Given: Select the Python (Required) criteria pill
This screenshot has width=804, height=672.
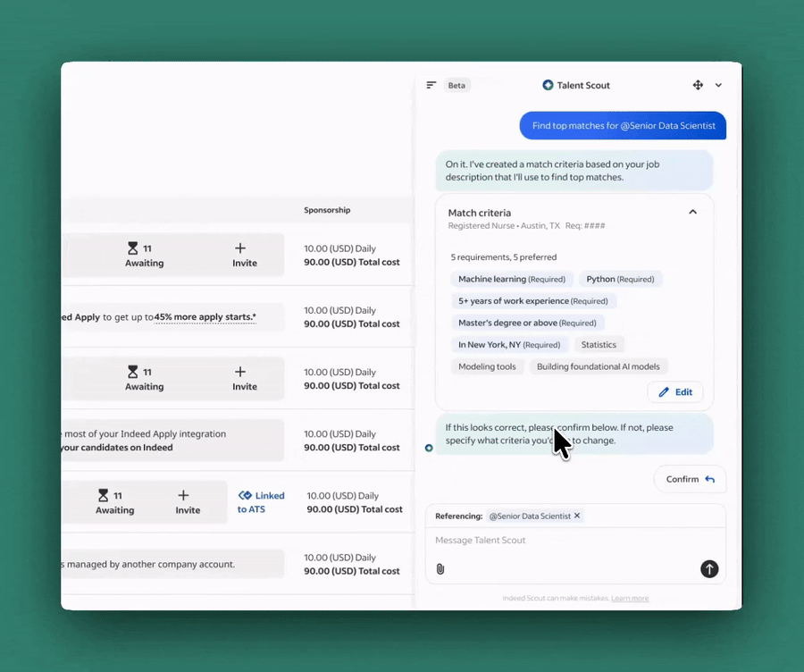Looking at the screenshot, I should (x=621, y=278).
